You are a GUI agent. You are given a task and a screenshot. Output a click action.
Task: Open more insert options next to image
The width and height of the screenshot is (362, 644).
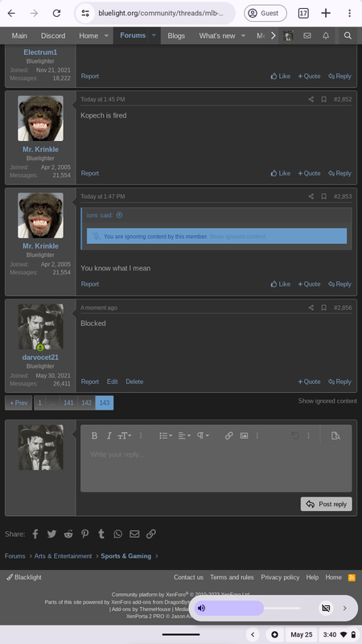point(257,436)
